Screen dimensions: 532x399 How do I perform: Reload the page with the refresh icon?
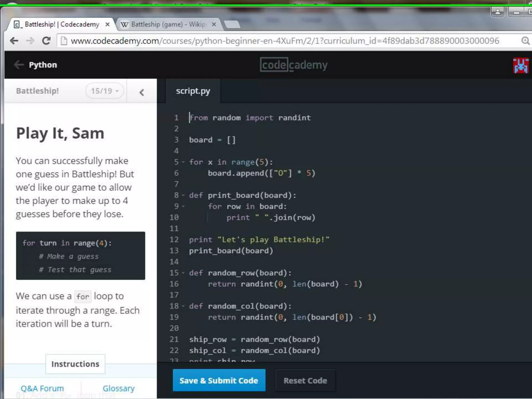pyautogui.click(x=46, y=41)
